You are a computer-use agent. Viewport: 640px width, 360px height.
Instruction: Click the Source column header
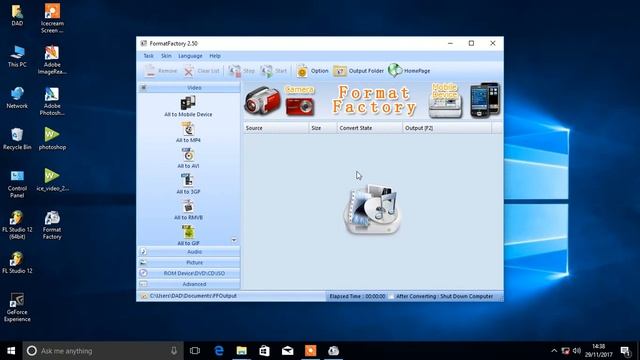pyautogui.click(x=276, y=128)
